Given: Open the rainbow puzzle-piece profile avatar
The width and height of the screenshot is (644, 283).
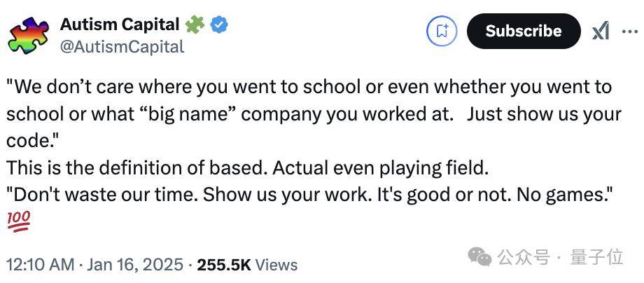Looking at the screenshot, I should click(x=29, y=35).
